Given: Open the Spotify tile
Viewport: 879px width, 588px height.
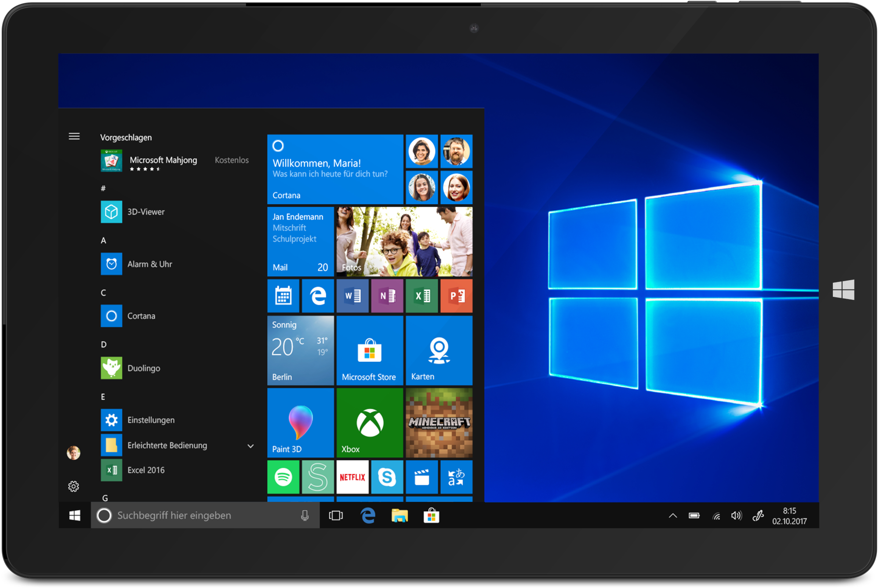Looking at the screenshot, I should 283,477.
